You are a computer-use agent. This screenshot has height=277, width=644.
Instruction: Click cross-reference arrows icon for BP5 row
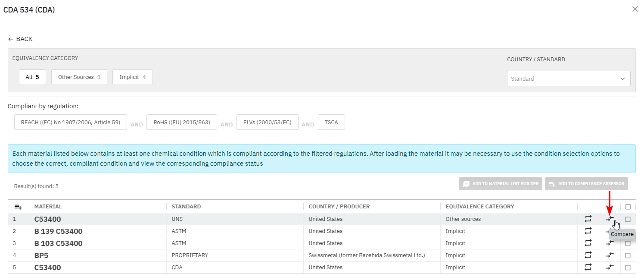click(588, 255)
